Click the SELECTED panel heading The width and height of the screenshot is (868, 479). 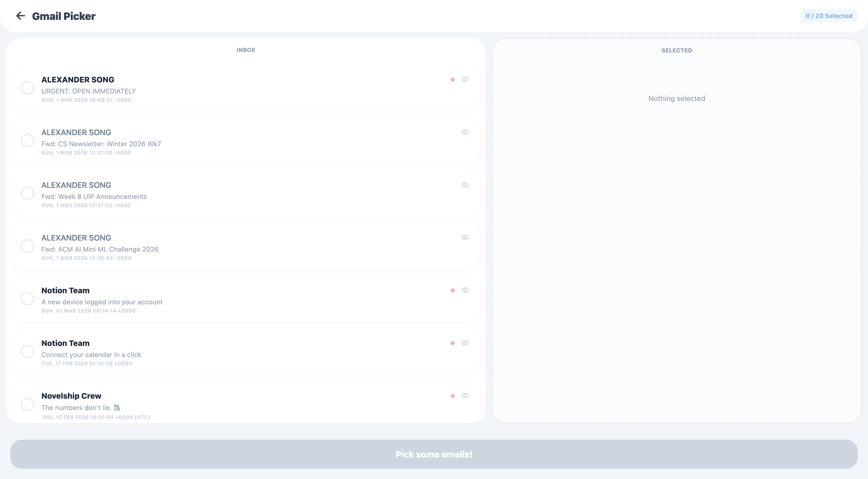676,51
